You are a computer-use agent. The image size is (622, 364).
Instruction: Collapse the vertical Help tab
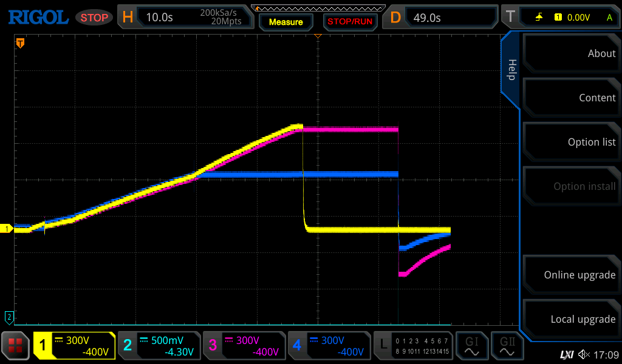[510, 70]
